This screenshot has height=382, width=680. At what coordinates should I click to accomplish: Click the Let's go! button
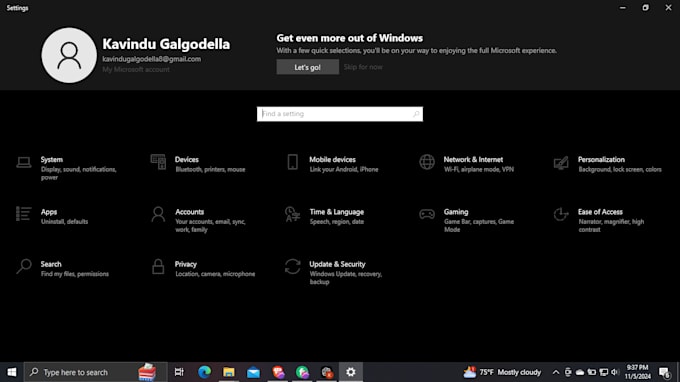pos(307,67)
